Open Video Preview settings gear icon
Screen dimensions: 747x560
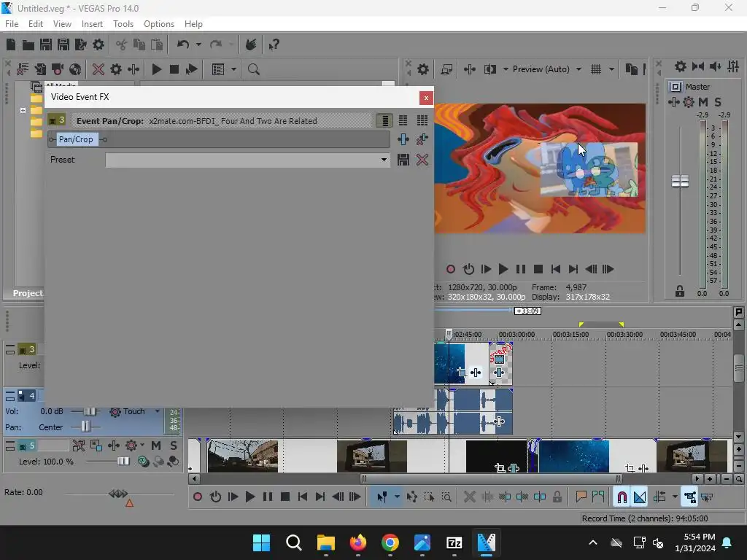(x=423, y=69)
